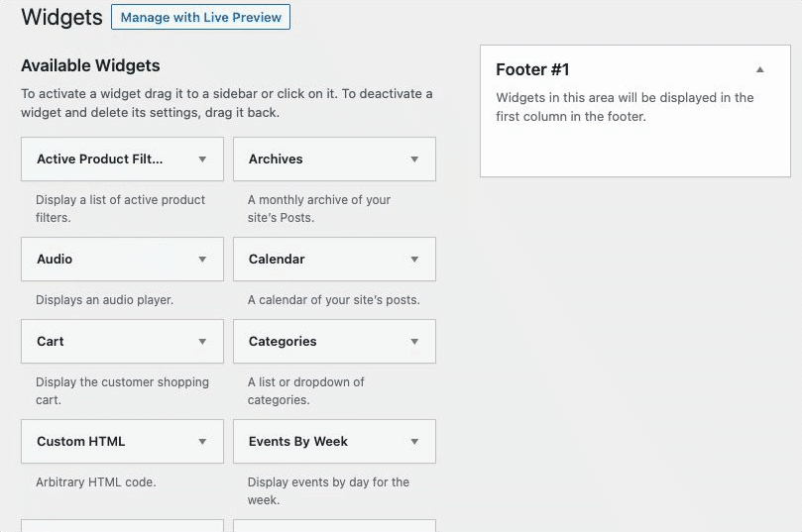Select the Custom HTML widget title

point(81,442)
